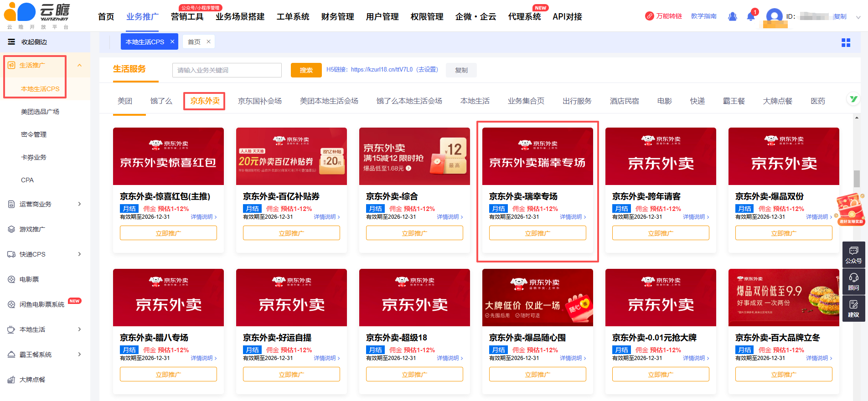Click the notification bell icon
Screen dimensions: 868x401
coord(751,17)
